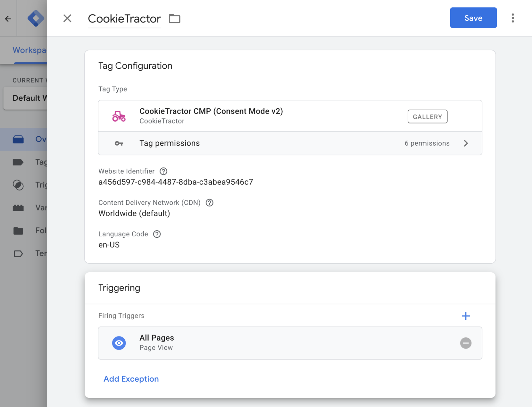
Task: Remove the All Pages trigger
Action: point(466,343)
